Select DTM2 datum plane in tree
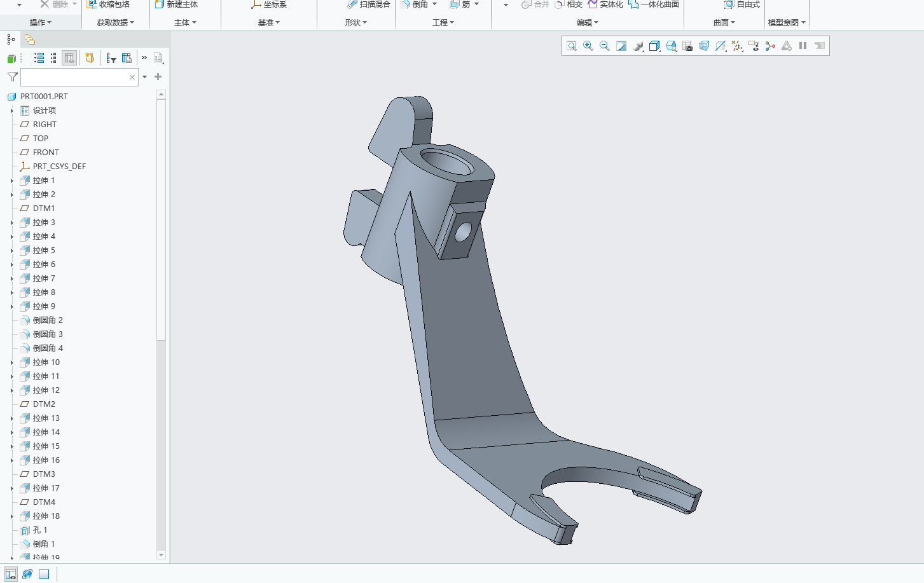924x583 pixels. click(38, 404)
